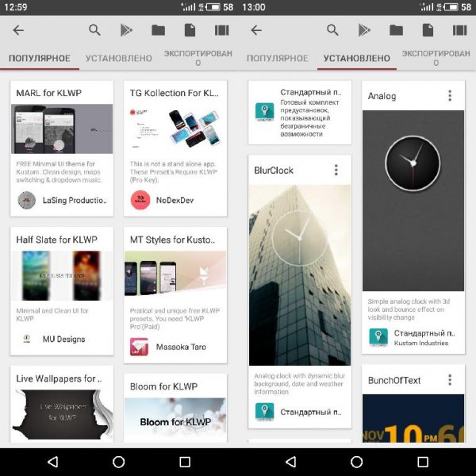Select ЭКСПОРТИРОВАНО tab in right screen
Viewport: 476px width, 476px height.
pyautogui.click(x=436, y=58)
